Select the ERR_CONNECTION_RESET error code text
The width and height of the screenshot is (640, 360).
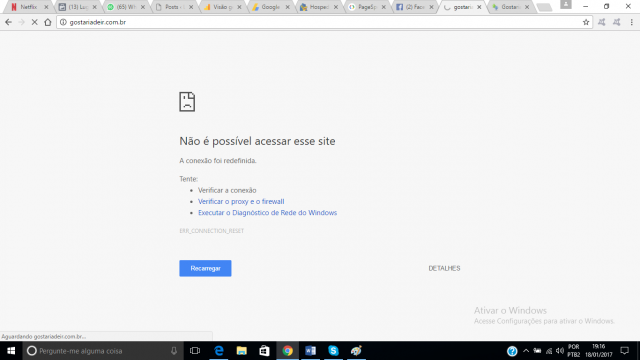tap(211, 231)
